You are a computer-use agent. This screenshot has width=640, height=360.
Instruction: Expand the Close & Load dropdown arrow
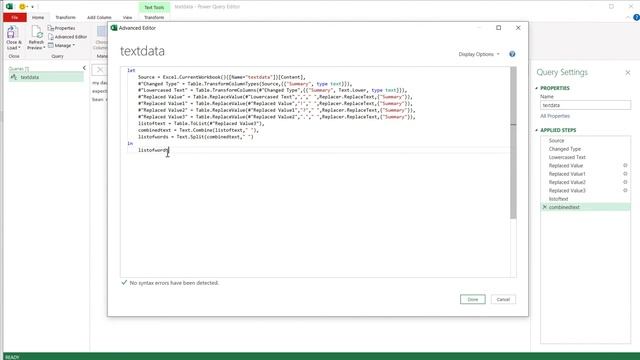pyautogui.click(x=19, y=48)
